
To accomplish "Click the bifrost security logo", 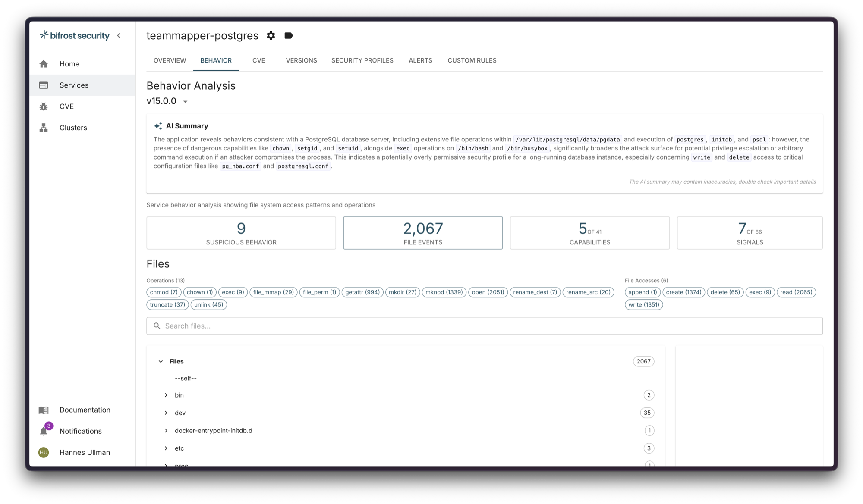I will point(75,35).
